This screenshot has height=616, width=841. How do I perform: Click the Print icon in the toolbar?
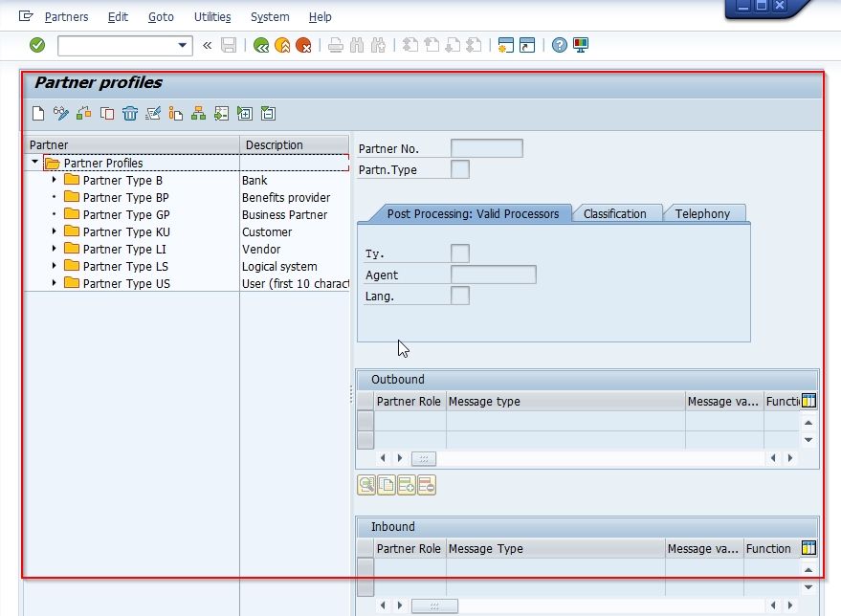336,45
